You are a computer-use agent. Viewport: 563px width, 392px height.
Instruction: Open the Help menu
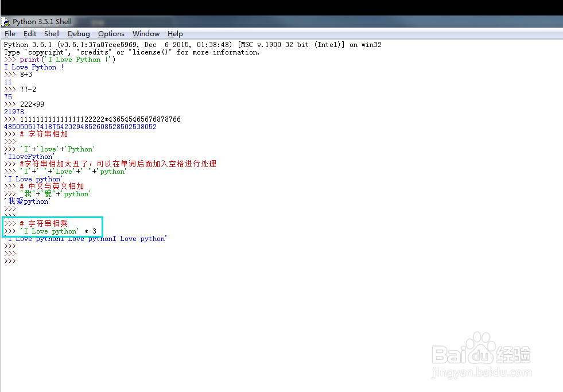(x=175, y=34)
